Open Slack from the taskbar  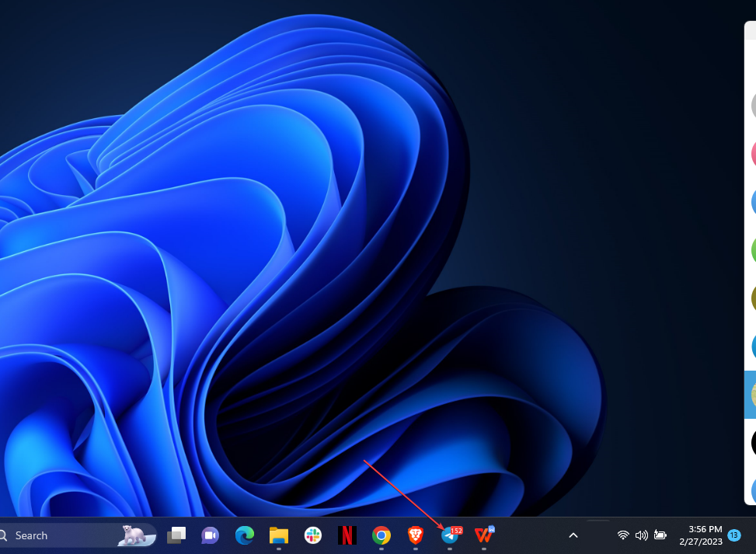(313, 535)
